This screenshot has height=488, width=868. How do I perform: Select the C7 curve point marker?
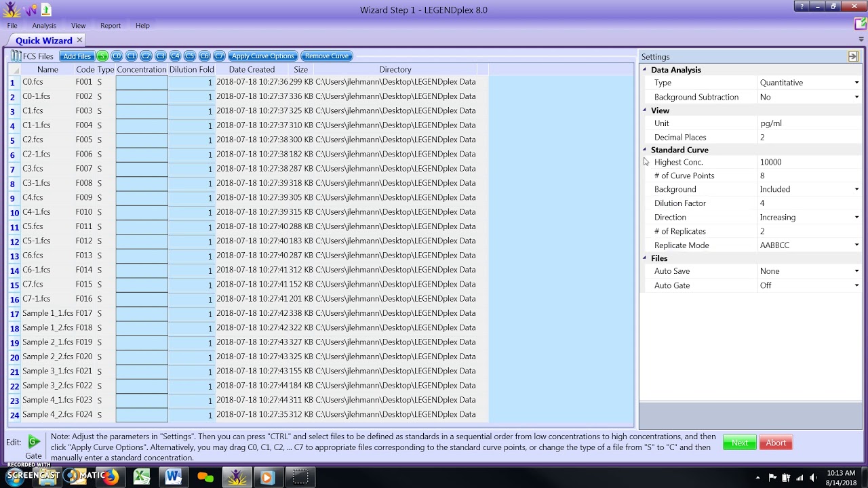(x=219, y=56)
